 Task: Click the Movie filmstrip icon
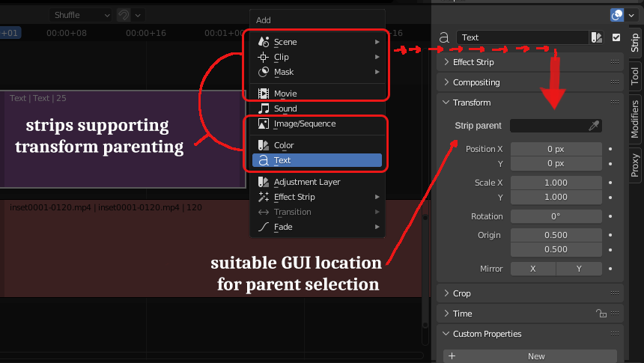264,94
